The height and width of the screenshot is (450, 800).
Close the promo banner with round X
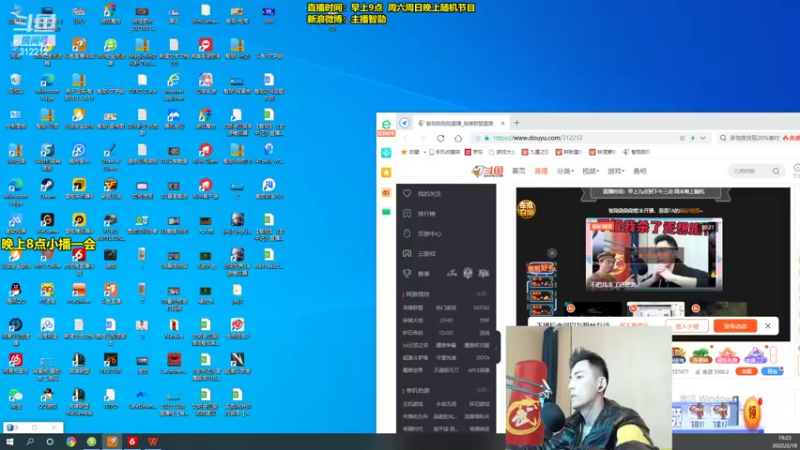coord(552,253)
